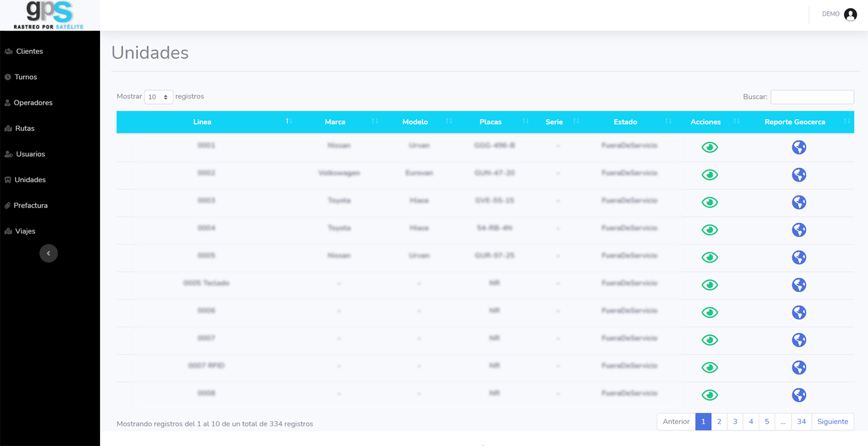Open Clientes in the sidebar menu
This screenshot has width=868, height=446.
[30, 51]
